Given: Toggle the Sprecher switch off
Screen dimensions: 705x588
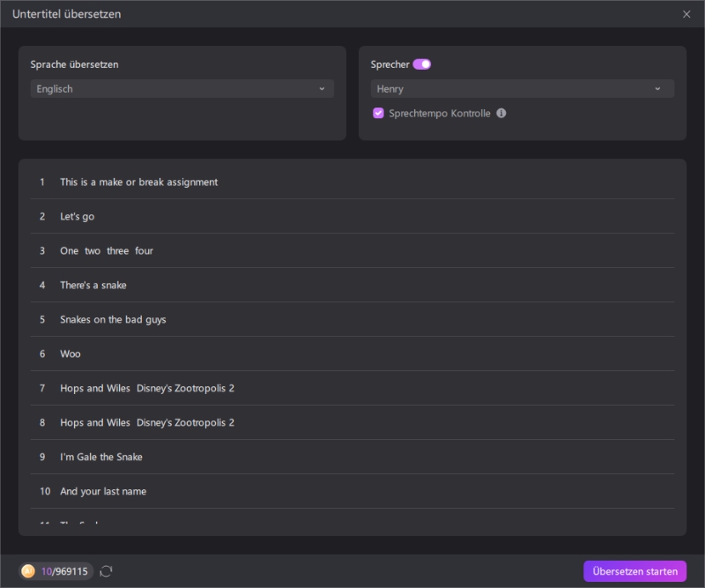Looking at the screenshot, I should pos(421,64).
